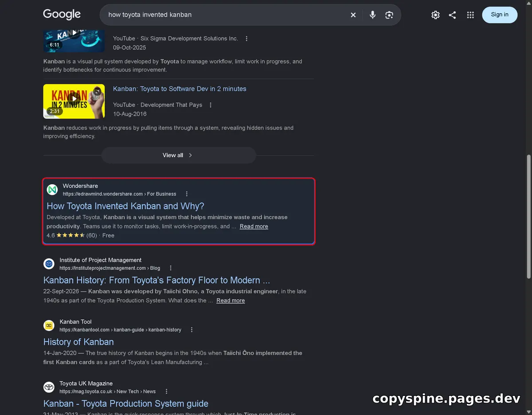The height and width of the screenshot is (415, 532).
Task: Open options for Kanban Tool result
Action: [x=192, y=330]
